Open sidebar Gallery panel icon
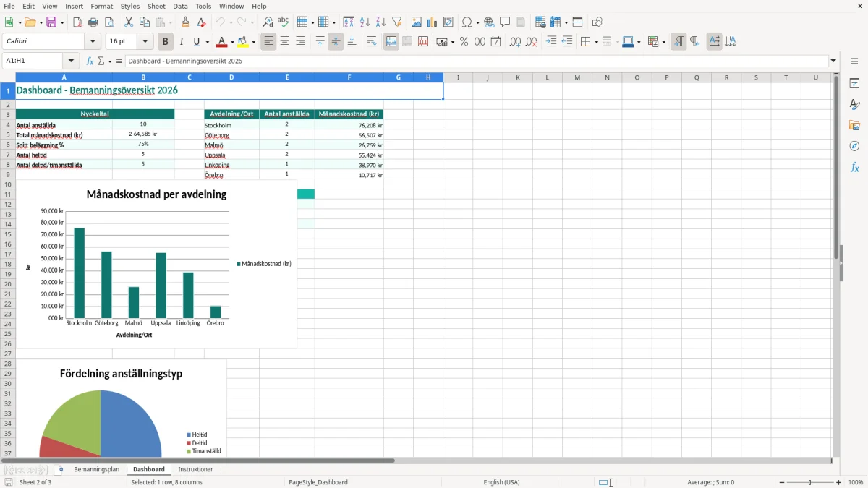 point(854,125)
